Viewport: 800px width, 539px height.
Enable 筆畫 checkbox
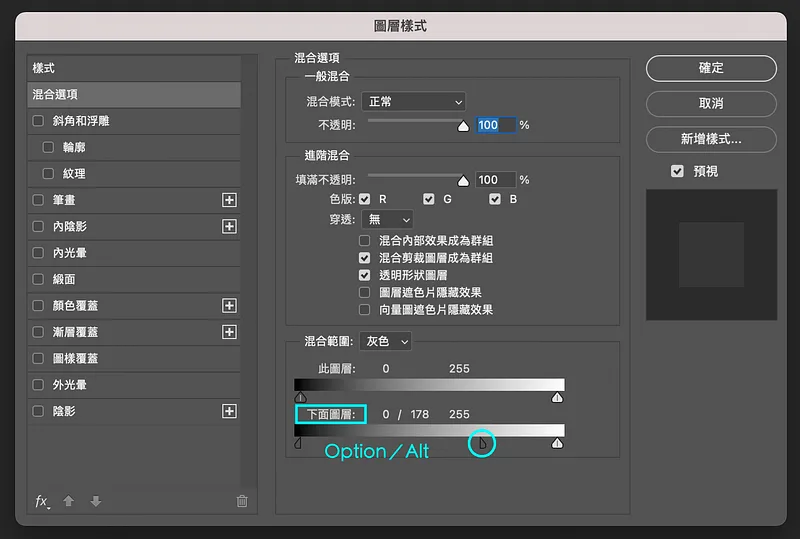click(x=38, y=200)
